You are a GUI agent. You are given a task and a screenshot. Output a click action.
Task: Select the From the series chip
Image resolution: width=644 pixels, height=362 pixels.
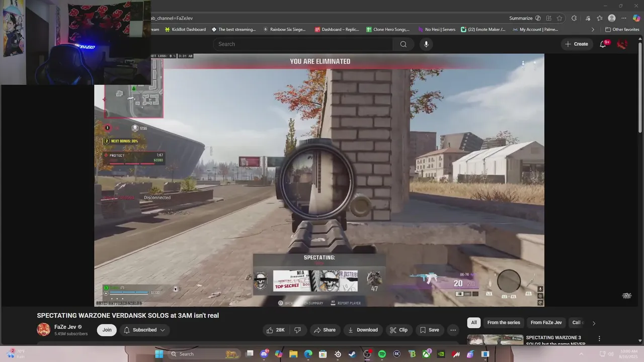[x=504, y=323]
